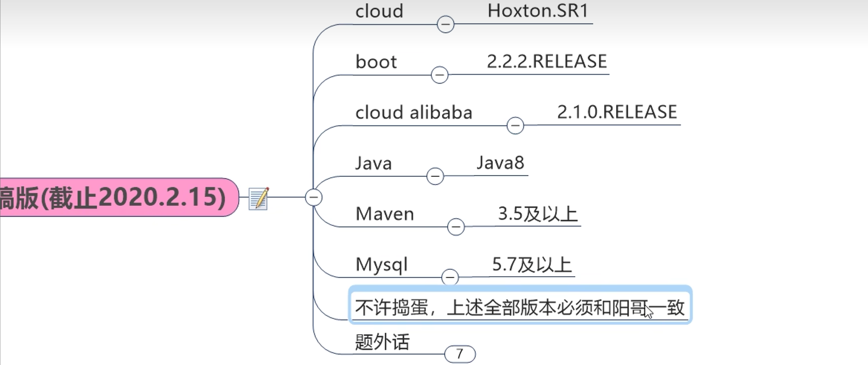Collapse the cloud node branch
868x365 pixels.
(x=445, y=24)
